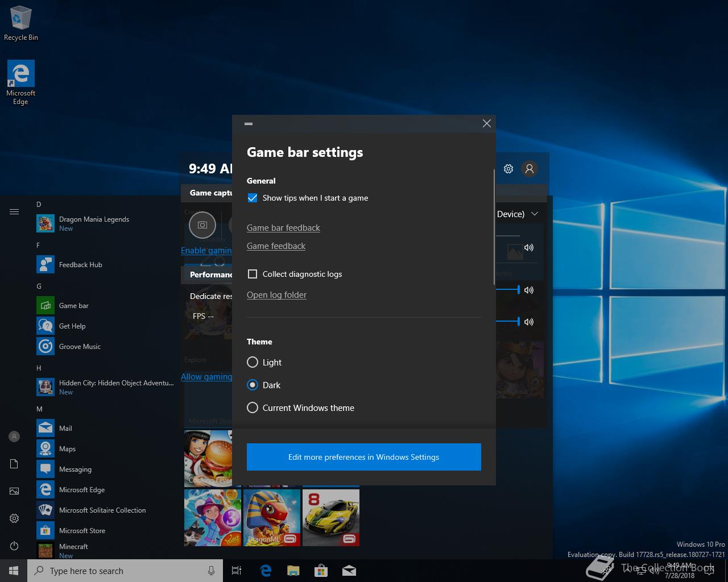Open Hidden City game entry
Image resolution: width=728 pixels, height=582 pixels.
tap(106, 387)
